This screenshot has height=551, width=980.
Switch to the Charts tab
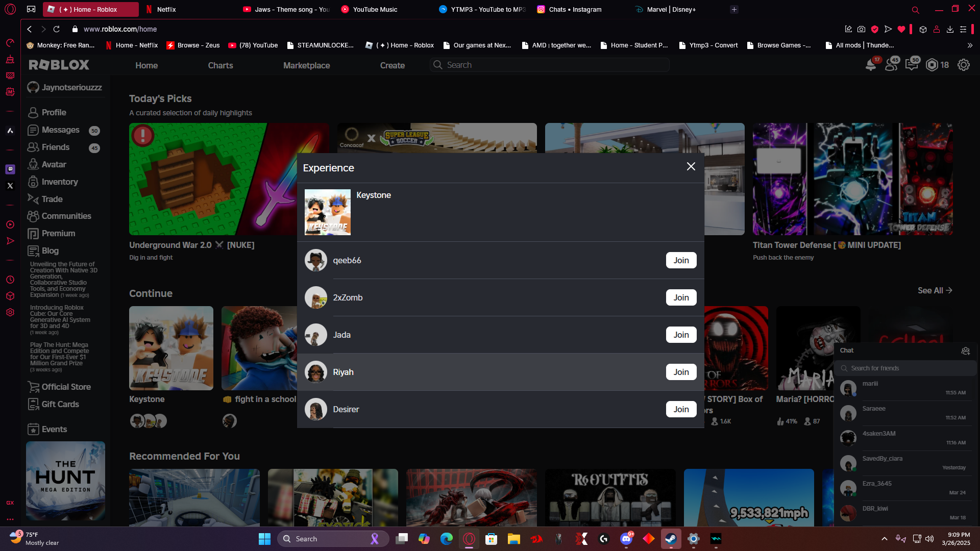220,65
